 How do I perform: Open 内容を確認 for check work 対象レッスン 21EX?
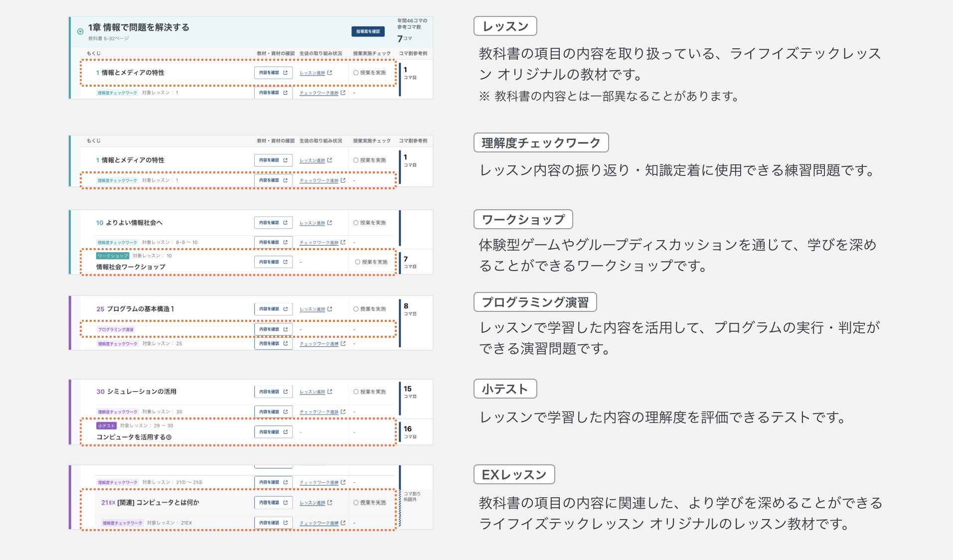(273, 523)
